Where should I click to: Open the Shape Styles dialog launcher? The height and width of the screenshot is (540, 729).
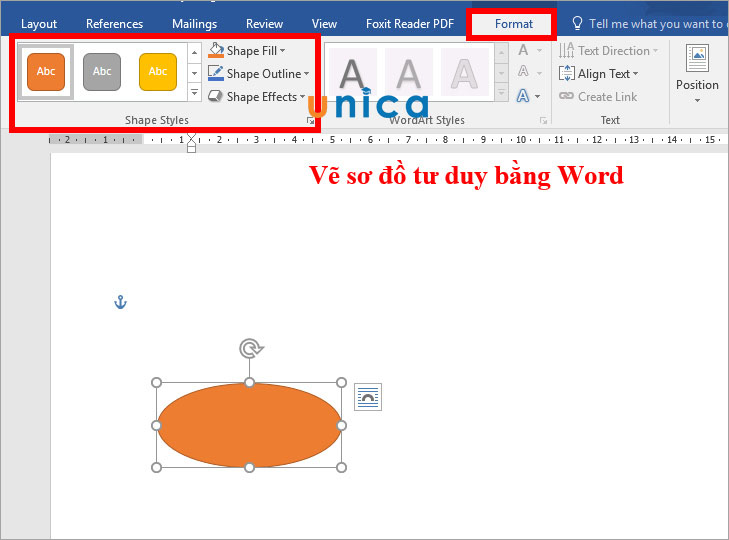pos(311,121)
